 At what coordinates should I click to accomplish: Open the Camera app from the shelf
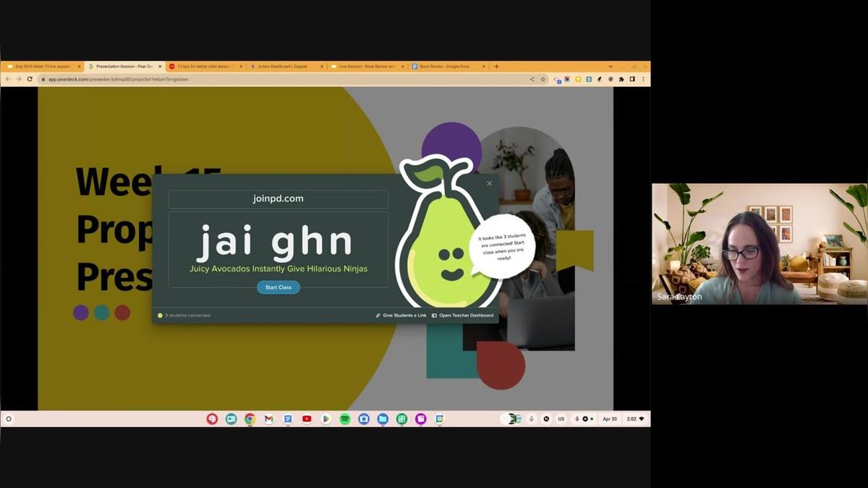pos(364,418)
